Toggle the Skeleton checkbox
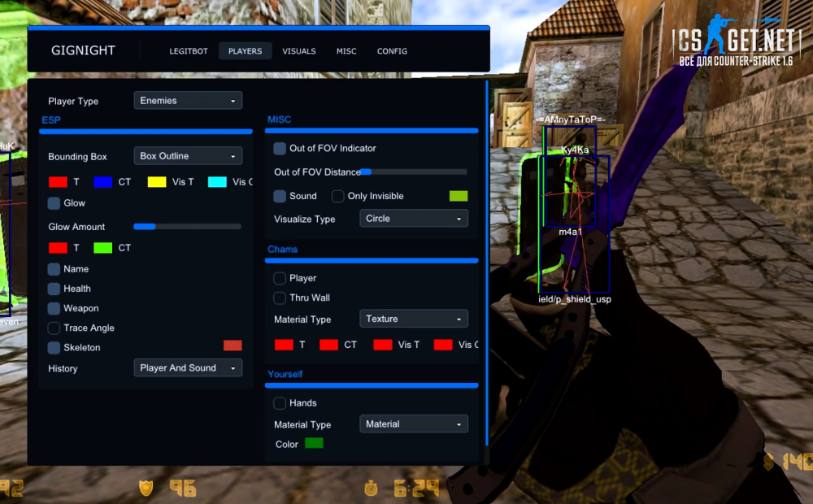 click(x=54, y=348)
